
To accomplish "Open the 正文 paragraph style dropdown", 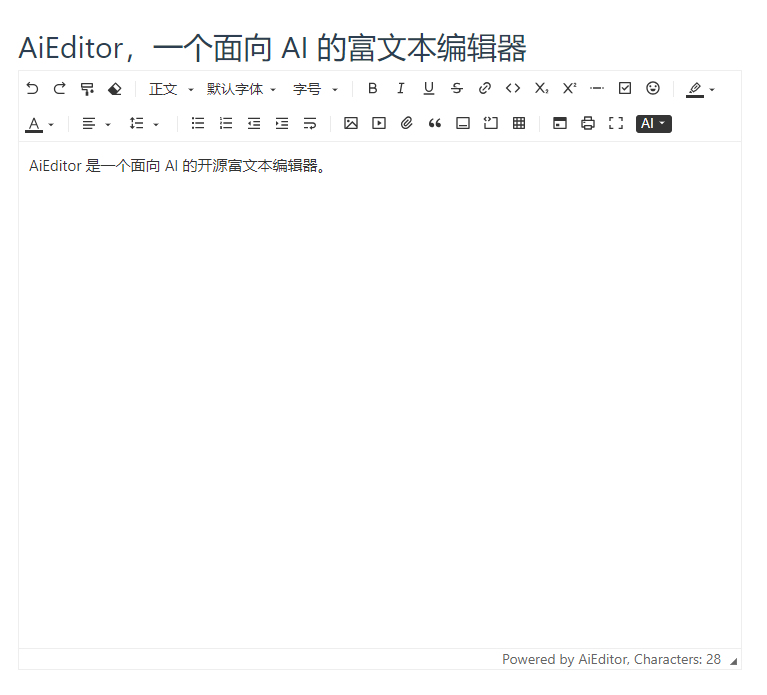I will [x=171, y=89].
